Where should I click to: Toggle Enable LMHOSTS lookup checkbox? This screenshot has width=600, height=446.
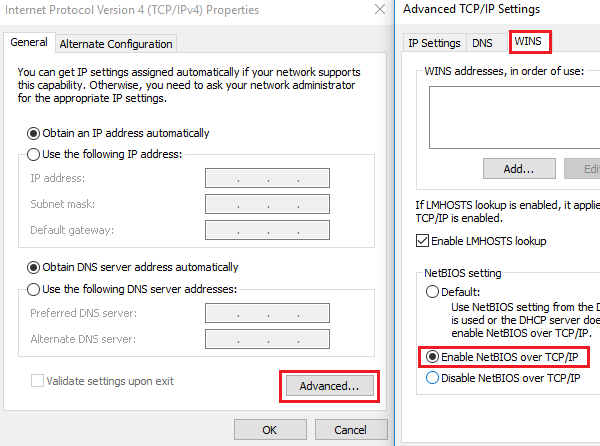[422, 241]
